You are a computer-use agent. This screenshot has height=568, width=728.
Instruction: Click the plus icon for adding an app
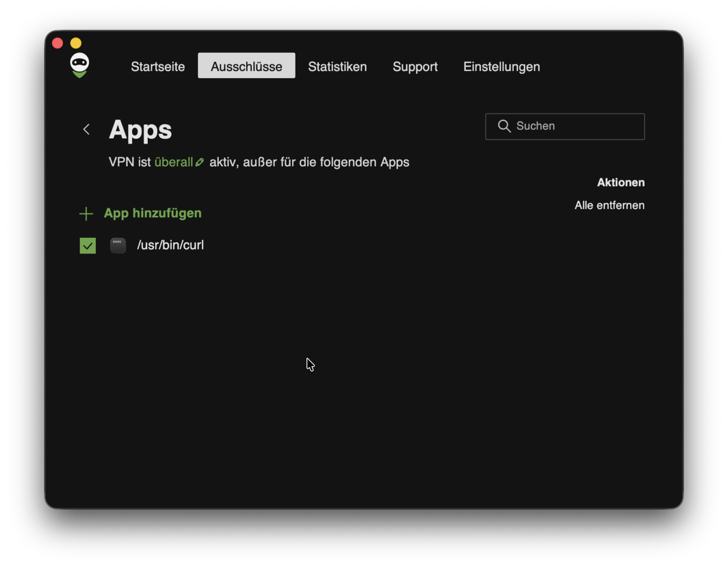point(86,214)
